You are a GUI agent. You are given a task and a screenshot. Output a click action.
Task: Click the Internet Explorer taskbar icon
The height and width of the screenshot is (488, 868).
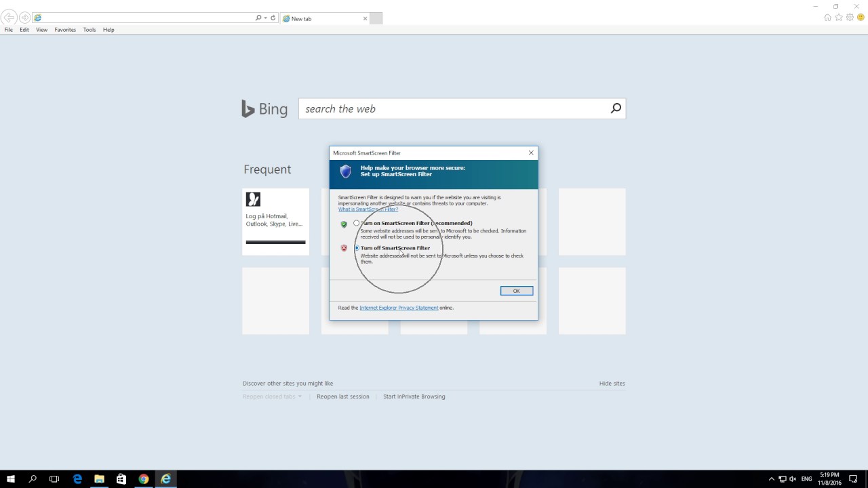[x=165, y=479]
